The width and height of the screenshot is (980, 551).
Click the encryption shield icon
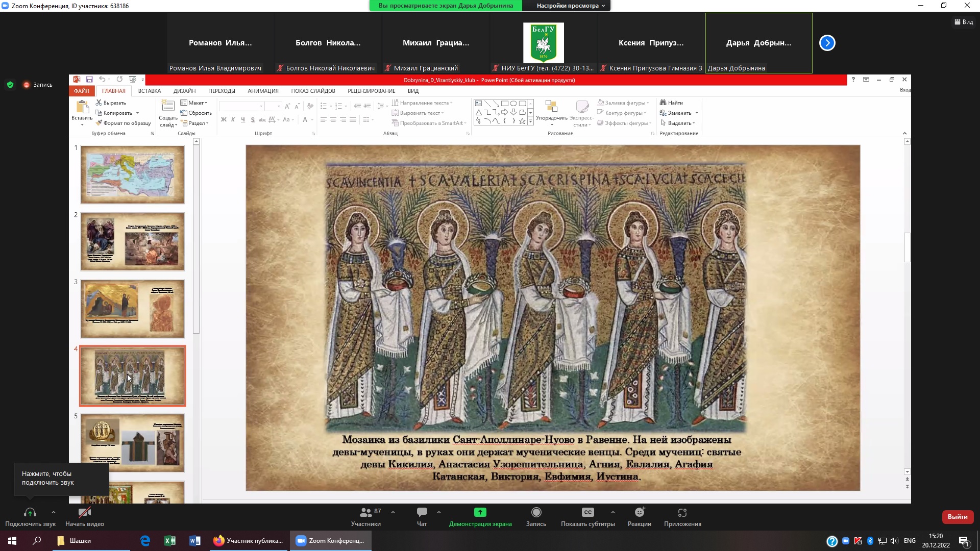[10, 85]
